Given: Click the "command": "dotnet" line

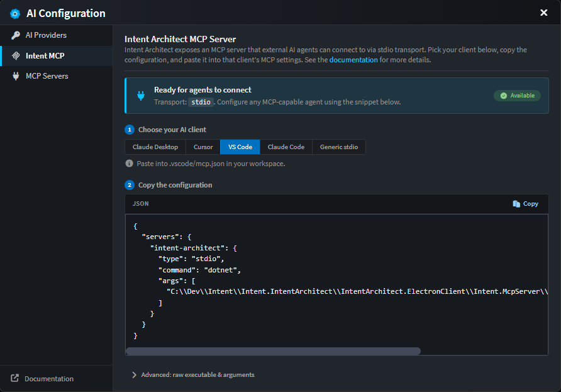Looking at the screenshot, I should (199, 270).
